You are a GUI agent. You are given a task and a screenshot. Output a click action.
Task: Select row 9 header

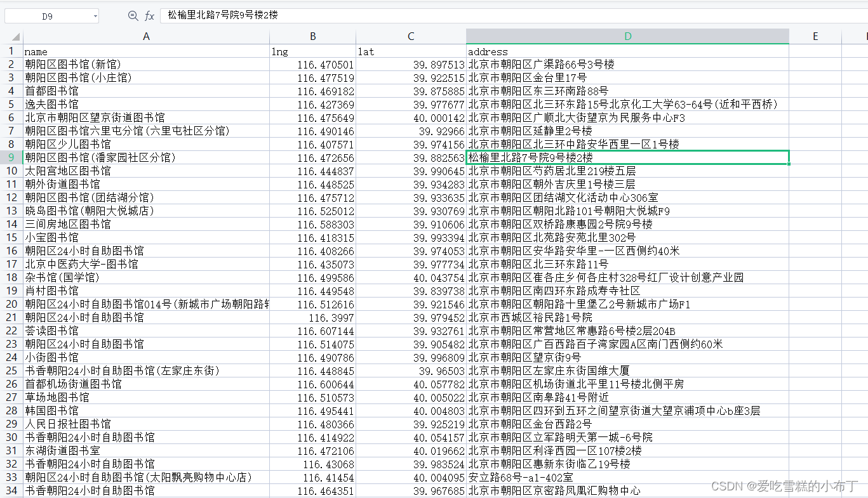click(x=11, y=157)
